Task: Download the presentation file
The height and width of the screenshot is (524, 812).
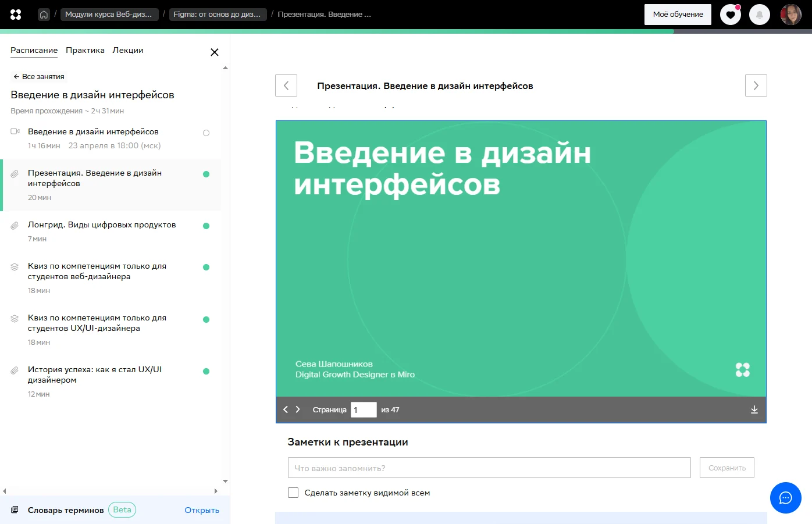Action: [x=754, y=409]
